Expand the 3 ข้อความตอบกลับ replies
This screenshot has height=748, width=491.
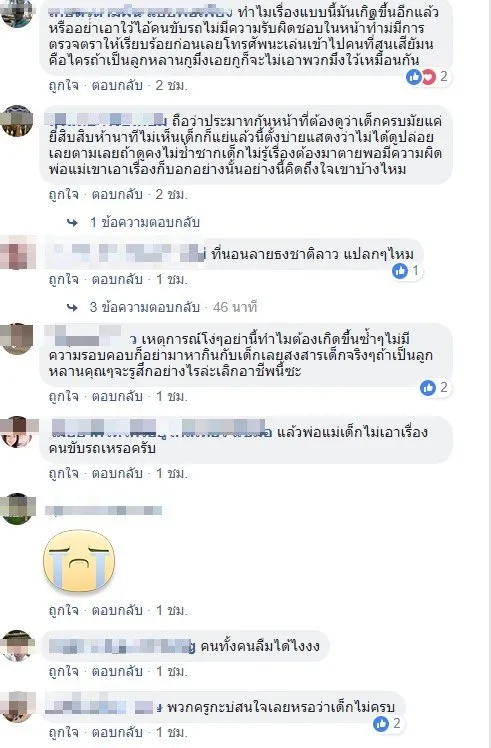click(145, 307)
